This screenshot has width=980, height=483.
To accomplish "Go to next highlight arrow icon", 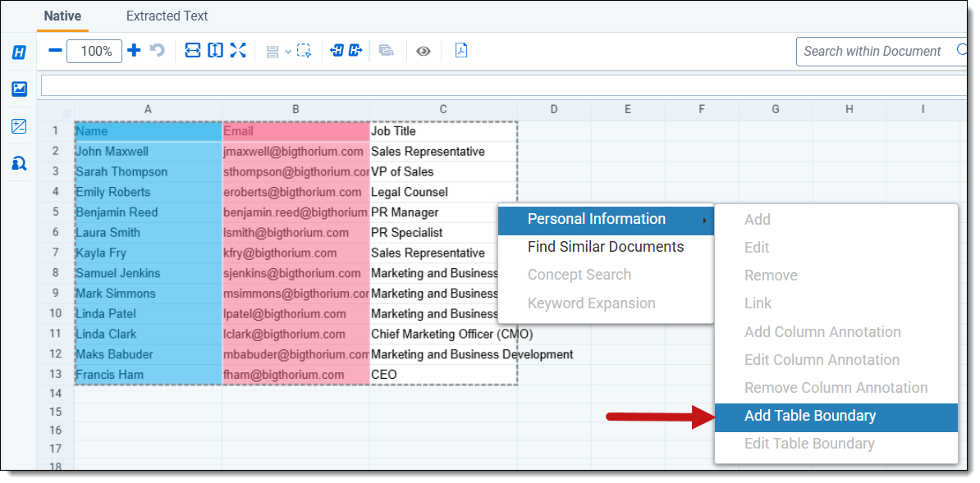I will [x=355, y=51].
